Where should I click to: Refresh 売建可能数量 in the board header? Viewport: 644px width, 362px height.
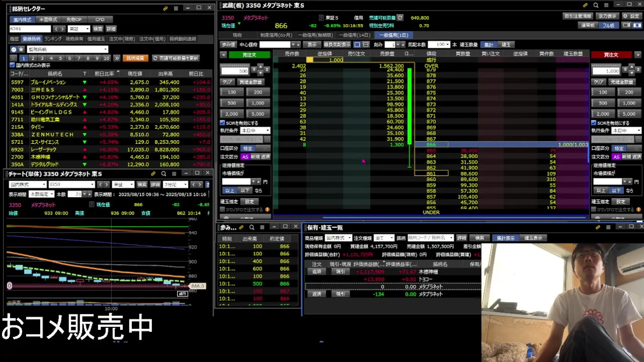pyautogui.click(x=400, y=18)
